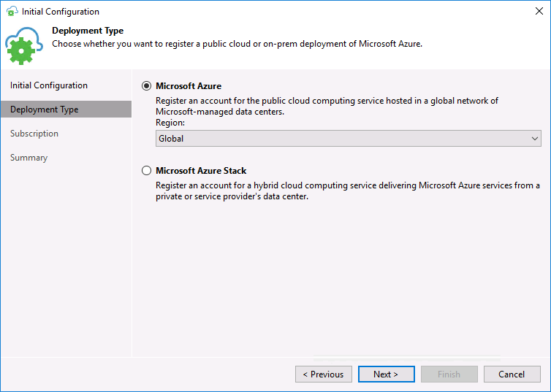
Task: Go to the Initial Configuration step
Action: coord(49,85)
